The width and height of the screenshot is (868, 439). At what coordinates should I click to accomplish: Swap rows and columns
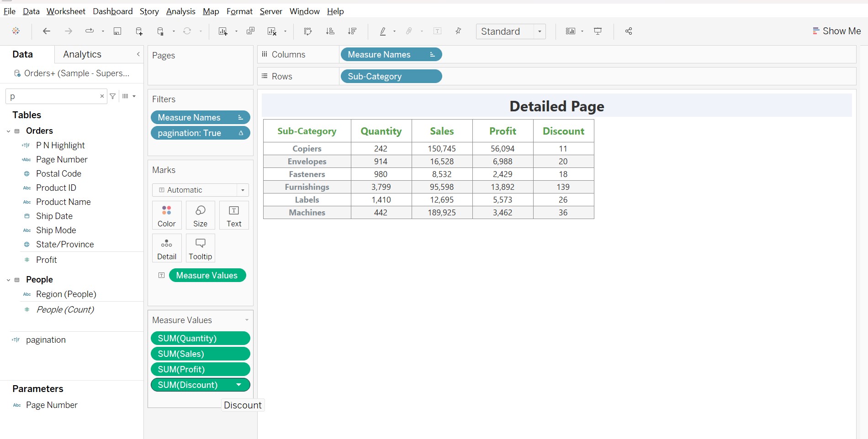coord(308,31)
